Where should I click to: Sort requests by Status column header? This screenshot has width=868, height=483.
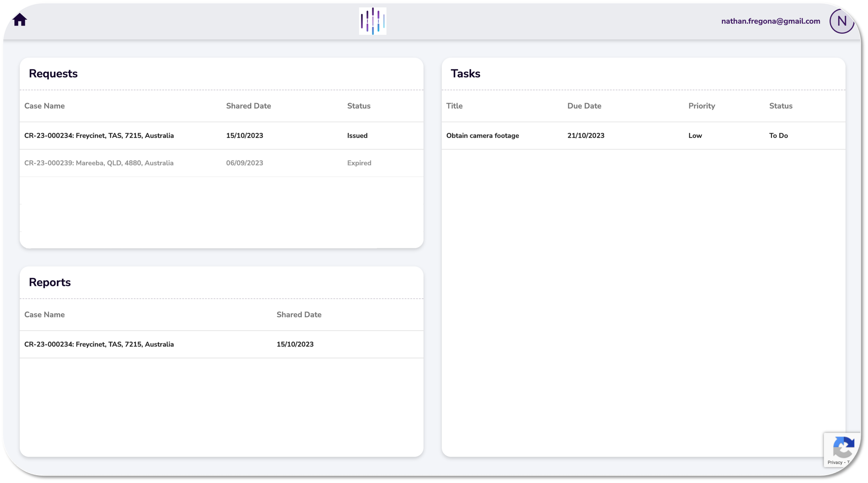[x=359, y=106]
